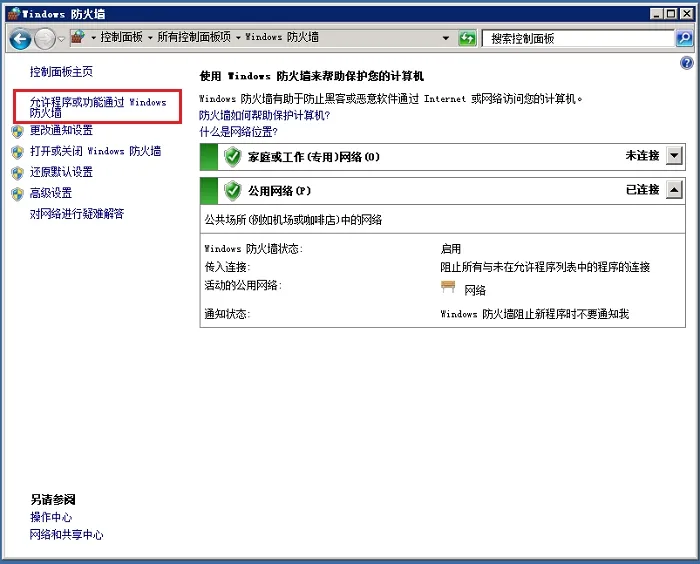Click shield icon beside 更改通知设置
This screenshot has height=564, width=700.
[x=17, y=131]
